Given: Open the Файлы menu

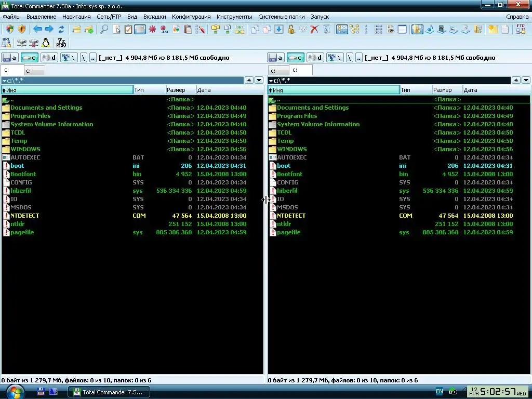Looking at the screenshot, I should pyautogui.click(x=11, y=17).
